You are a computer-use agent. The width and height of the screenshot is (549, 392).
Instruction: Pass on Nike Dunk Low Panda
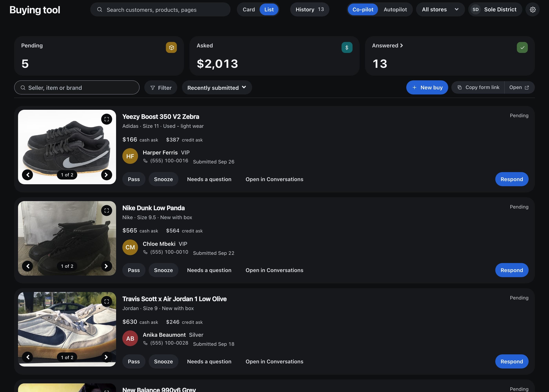point(134,270)
